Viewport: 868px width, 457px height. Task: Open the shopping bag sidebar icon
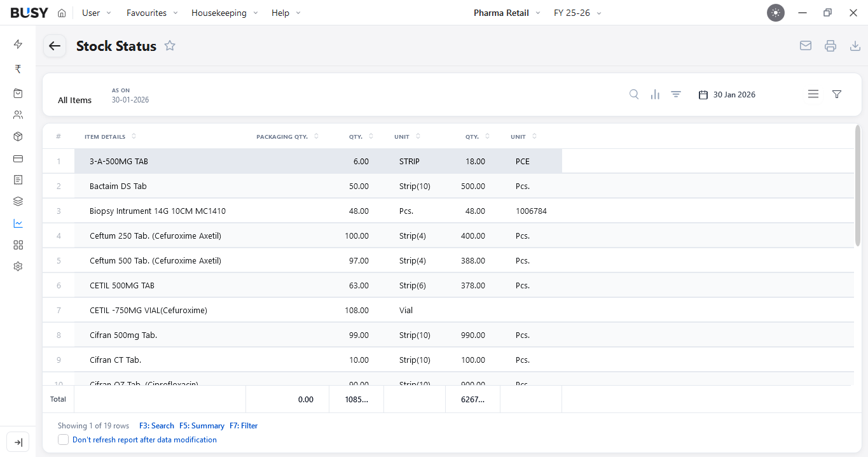pyautogui.click(x=18, y=94)
